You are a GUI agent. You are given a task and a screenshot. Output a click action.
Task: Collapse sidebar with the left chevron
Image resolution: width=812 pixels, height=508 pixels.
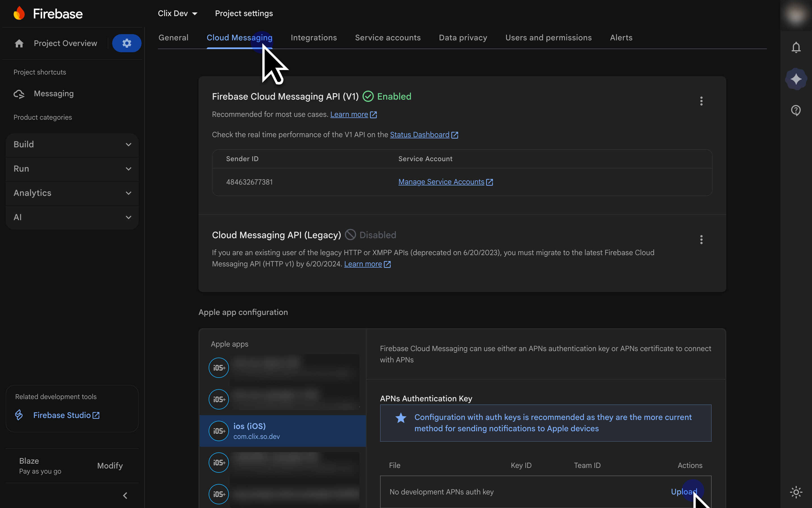click(125, 495)
